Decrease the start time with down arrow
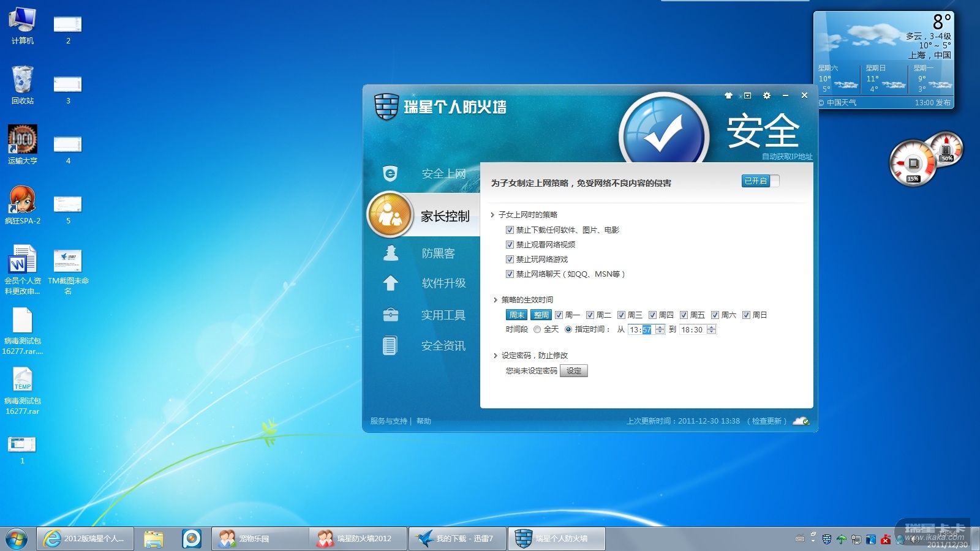 click(x=660, y=332)
